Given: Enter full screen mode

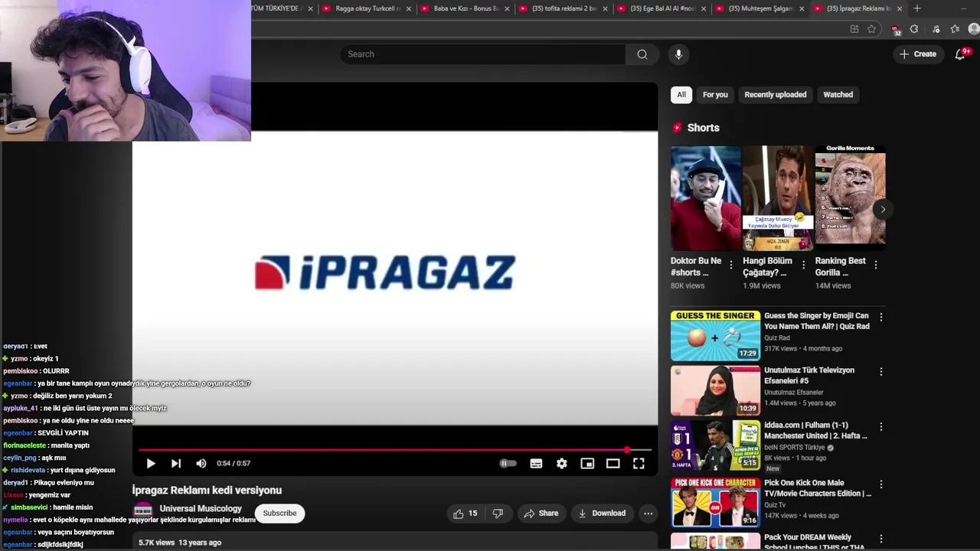Looking at the screenshot, I should [x=639, y=463].
